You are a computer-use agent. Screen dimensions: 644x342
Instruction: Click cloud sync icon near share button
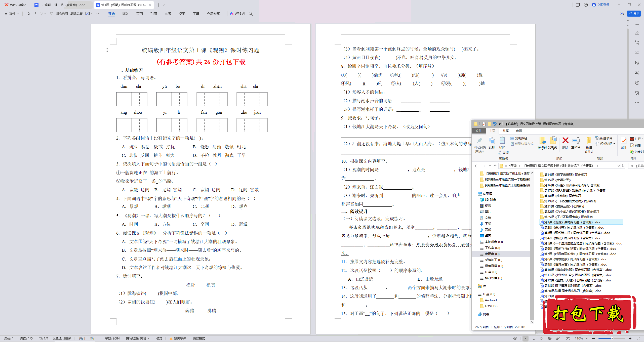[x=622, y=14]
